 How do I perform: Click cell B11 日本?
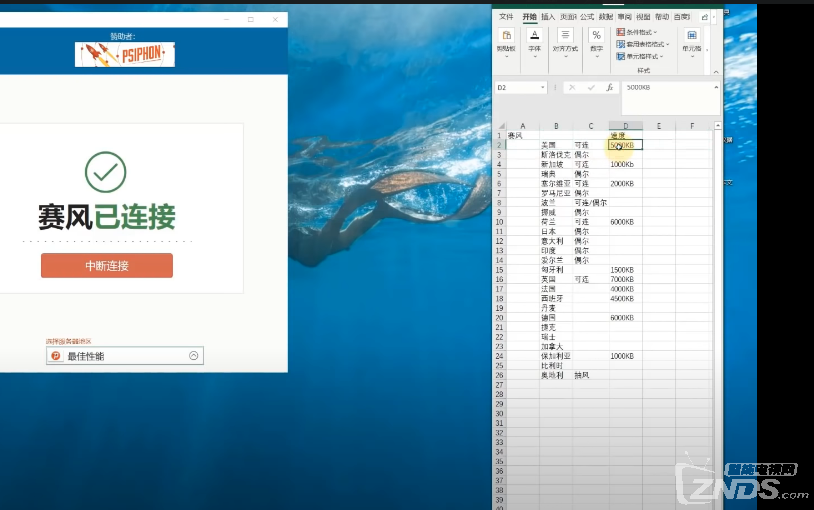pyautogui.click(x=556, y=231)
